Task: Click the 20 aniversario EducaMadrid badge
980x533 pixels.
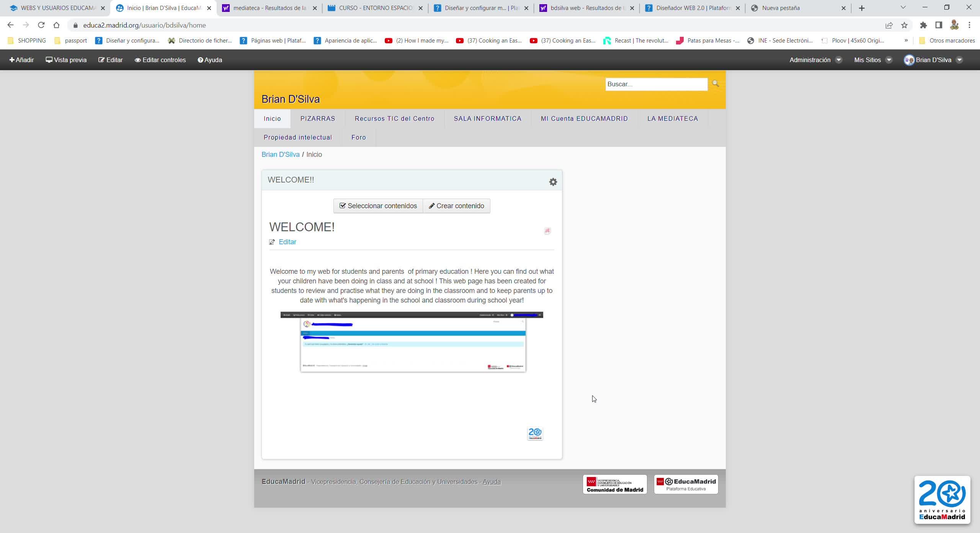Action: click(942, 499)
